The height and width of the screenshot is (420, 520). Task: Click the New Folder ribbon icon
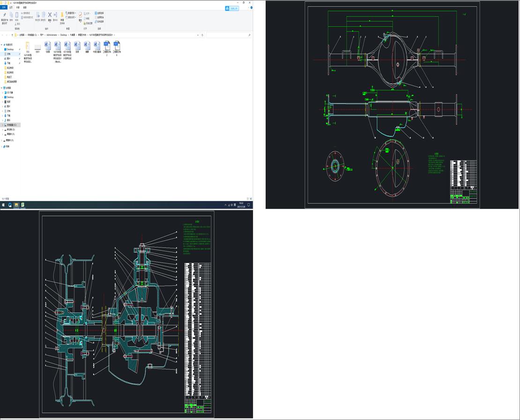[x=62, y=15]
